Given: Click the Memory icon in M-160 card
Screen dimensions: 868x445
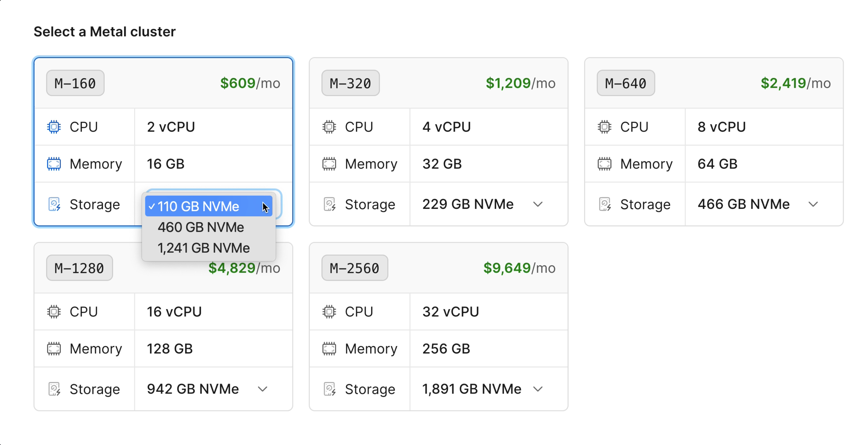Looking at the screenshot, I should [54, 164].
